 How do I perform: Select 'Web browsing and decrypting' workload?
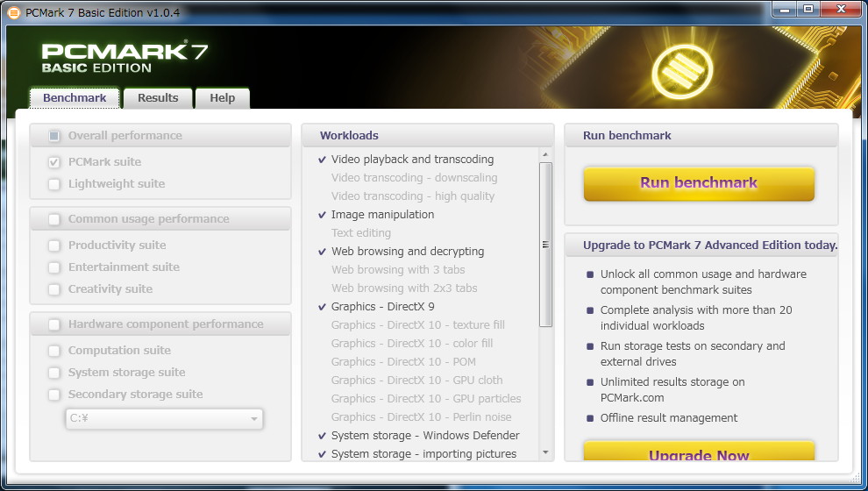tap(408, 252)
